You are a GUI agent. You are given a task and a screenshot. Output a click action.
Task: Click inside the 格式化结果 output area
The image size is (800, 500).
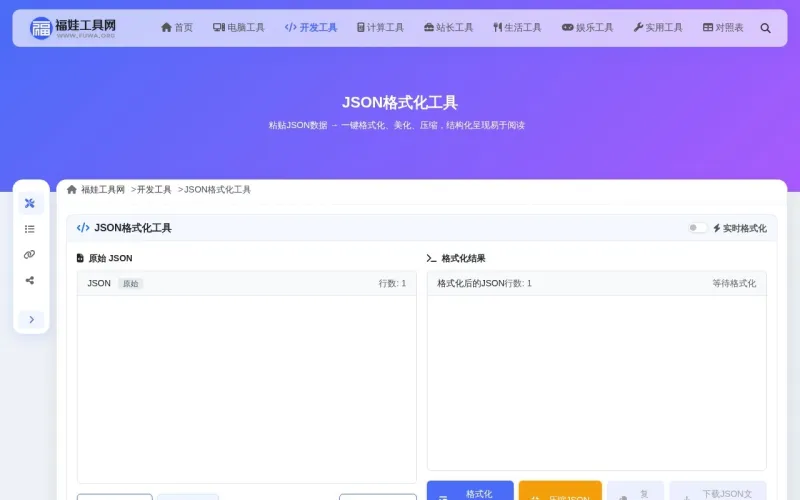596,383
